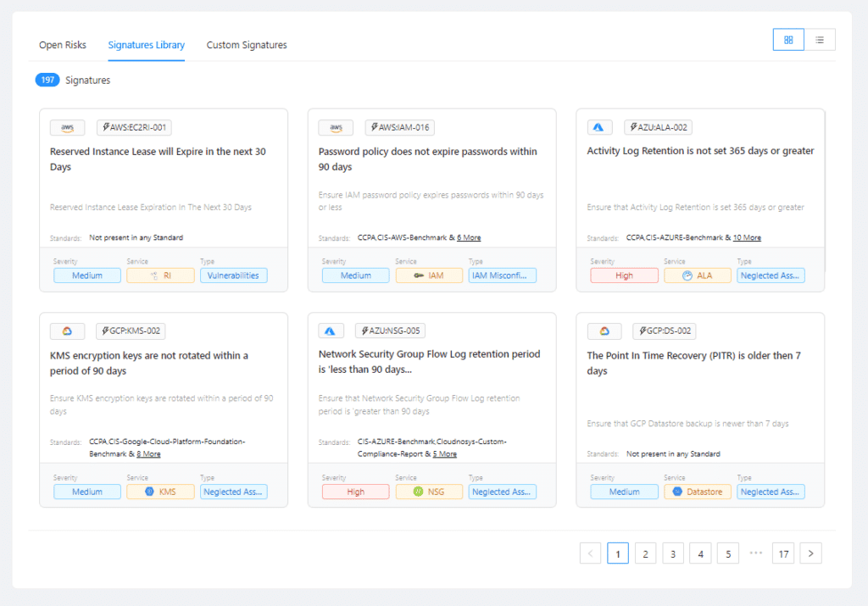This screenshot has width=868, height=606.
Task: Open 'The Point In Time Recovery (PITR)' title
Action: 693,363
